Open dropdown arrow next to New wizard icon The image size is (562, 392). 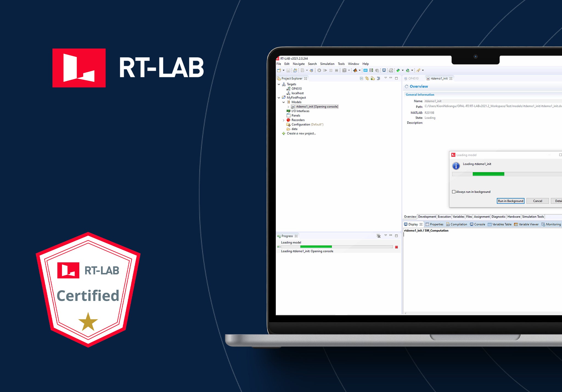click(283, 70)
